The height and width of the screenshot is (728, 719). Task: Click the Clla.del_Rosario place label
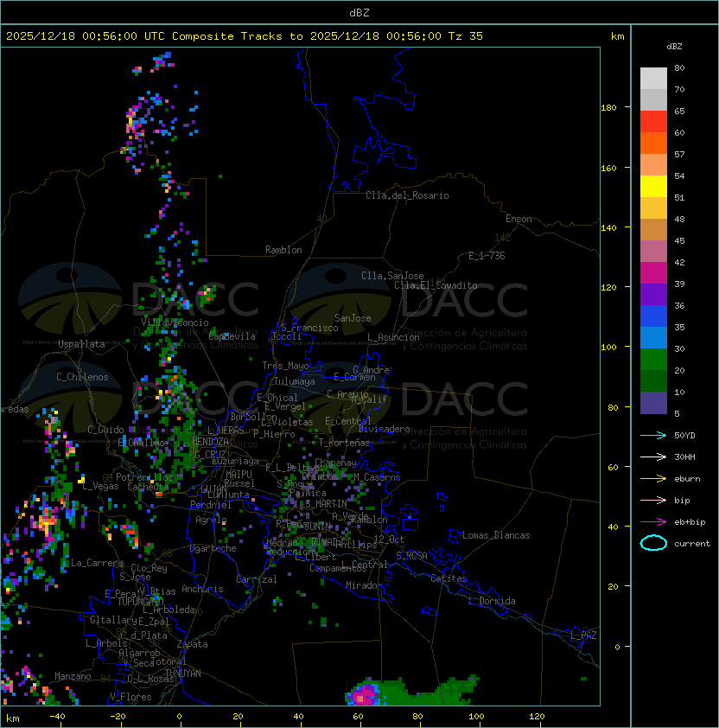(x=407, y=195)
